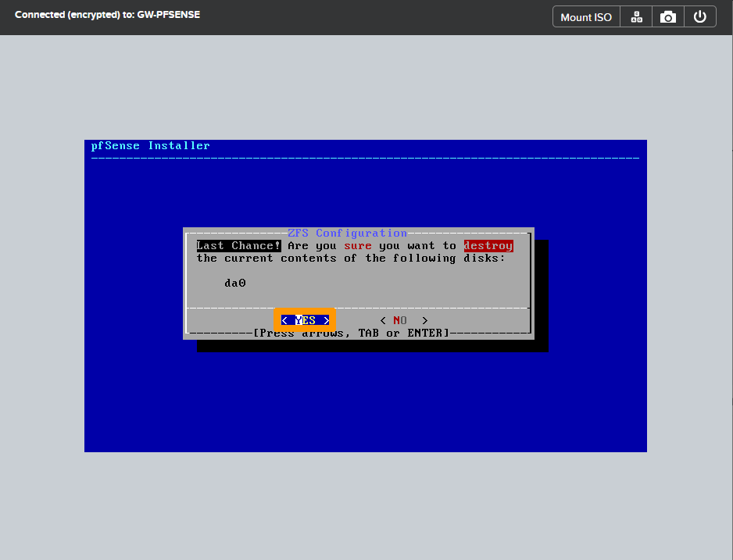Click the pfSense Installer header text
Screen dimensions: 733x560
click(152, 145)
